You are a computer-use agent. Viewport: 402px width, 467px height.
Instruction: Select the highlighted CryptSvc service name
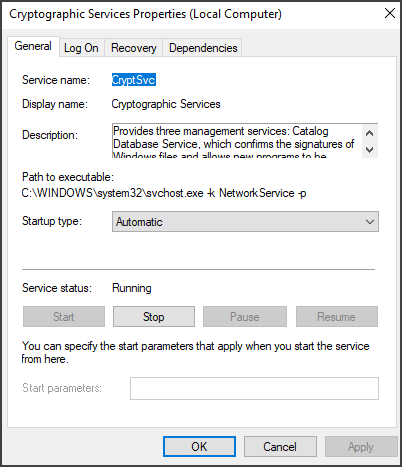point(134,80)
